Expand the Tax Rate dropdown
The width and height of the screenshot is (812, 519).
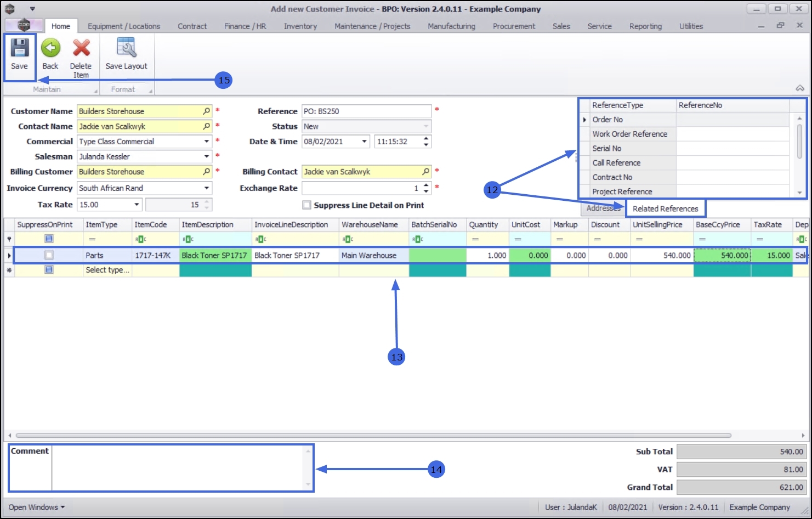(x=137, y=205)
